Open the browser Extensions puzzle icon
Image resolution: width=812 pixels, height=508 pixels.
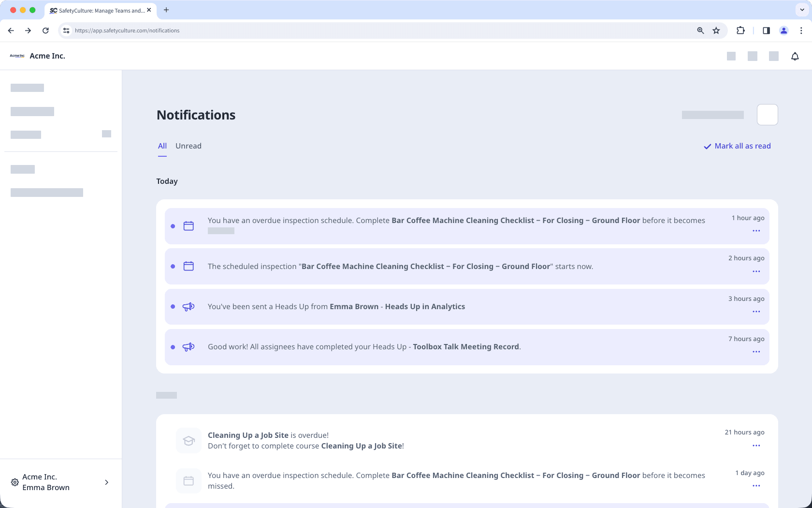740,30
